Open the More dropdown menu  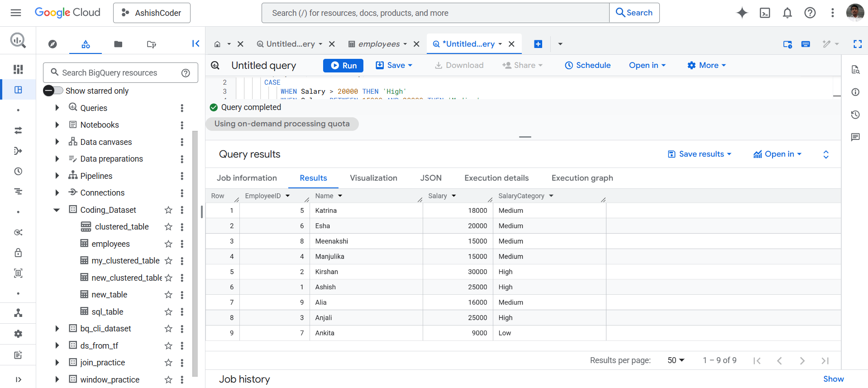point(706,65)
